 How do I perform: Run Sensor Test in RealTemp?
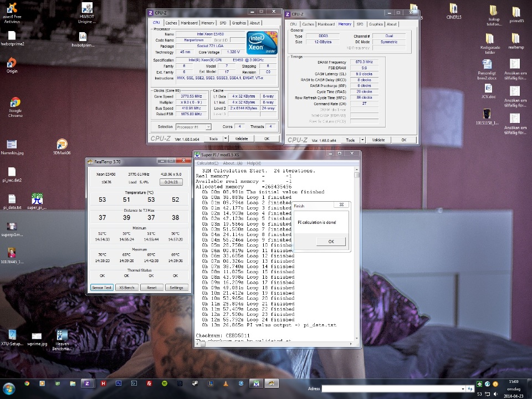point(102,288)
